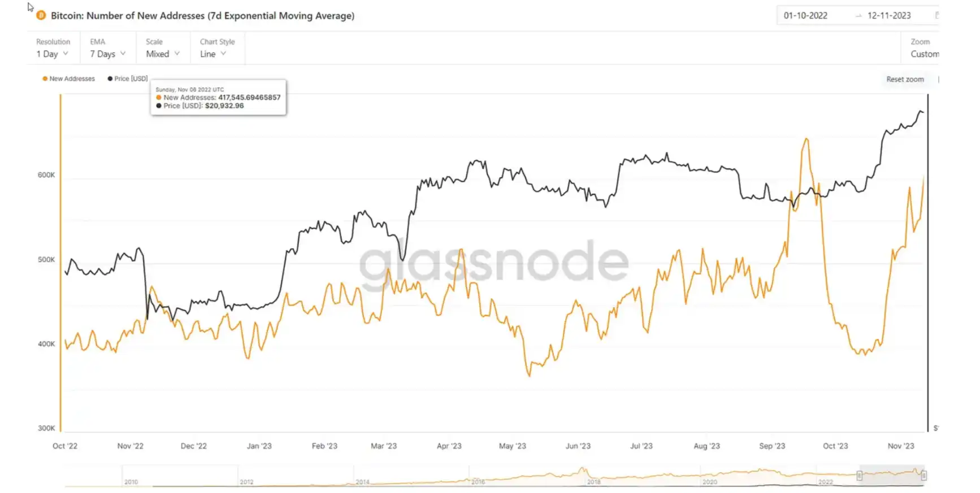
Task: Click left handle of navigator range
Action: point(859,475)
